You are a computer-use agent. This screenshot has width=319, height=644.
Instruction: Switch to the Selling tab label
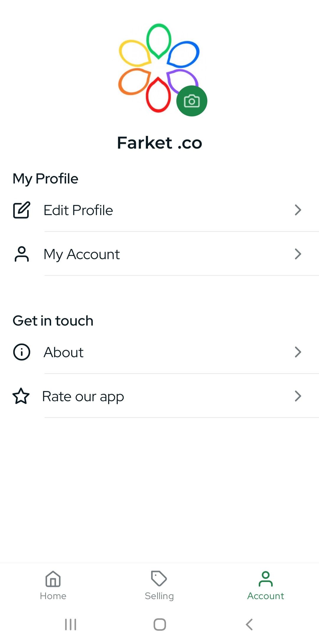159,596
